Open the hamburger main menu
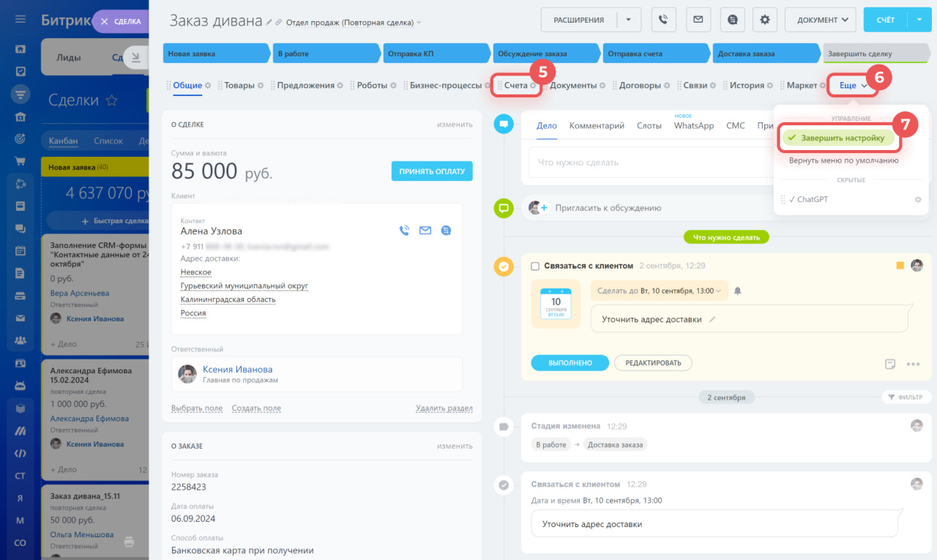This screenshot has width=937, height=560. 20,19
